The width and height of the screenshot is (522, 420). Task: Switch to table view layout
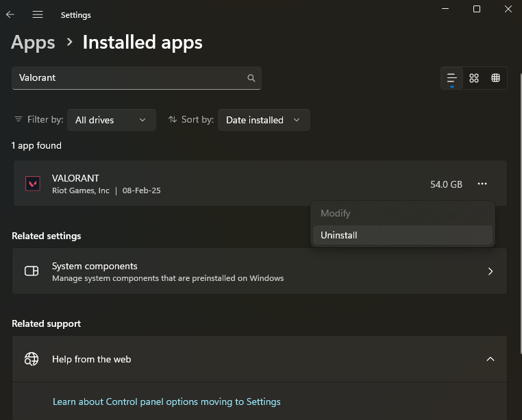(496, 78)
